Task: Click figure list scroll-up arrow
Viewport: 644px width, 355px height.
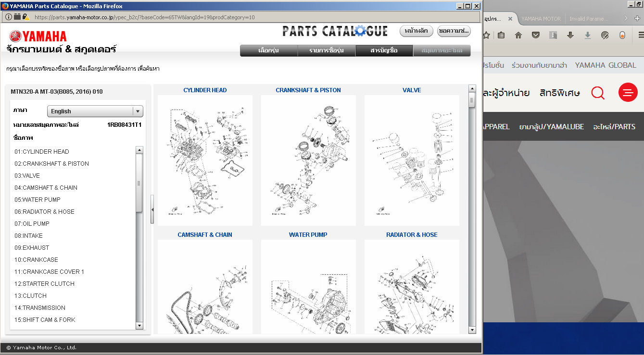Action: pyautogui.click(x=139, y=150)
